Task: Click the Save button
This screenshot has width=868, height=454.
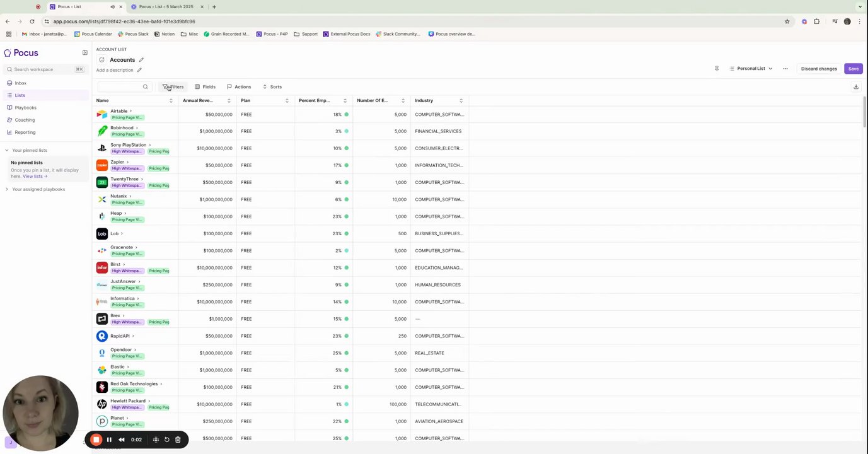Action: pyautogui.click(x=853, y=69)
